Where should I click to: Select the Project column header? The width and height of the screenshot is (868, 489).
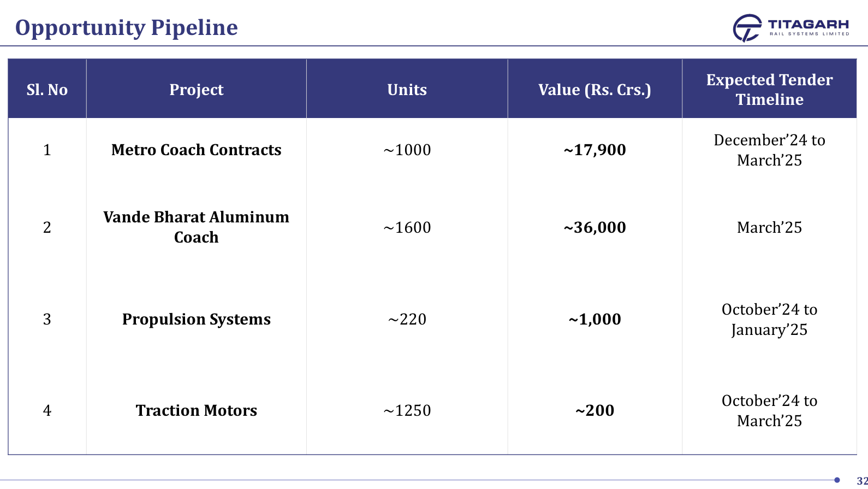[197, 90]
